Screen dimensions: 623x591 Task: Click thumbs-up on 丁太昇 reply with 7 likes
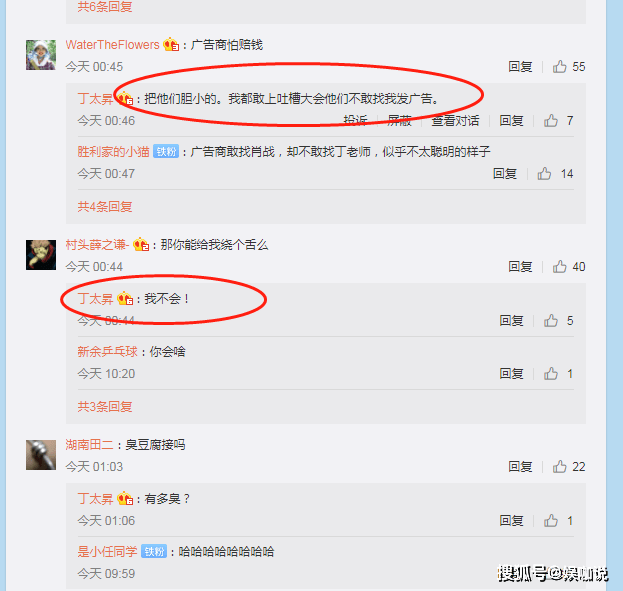tap(551, 120)
